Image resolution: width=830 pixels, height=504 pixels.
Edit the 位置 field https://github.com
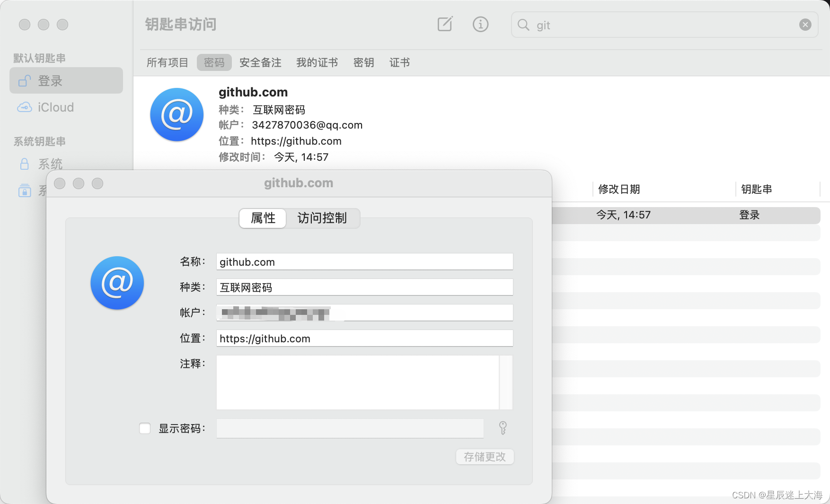364,339
